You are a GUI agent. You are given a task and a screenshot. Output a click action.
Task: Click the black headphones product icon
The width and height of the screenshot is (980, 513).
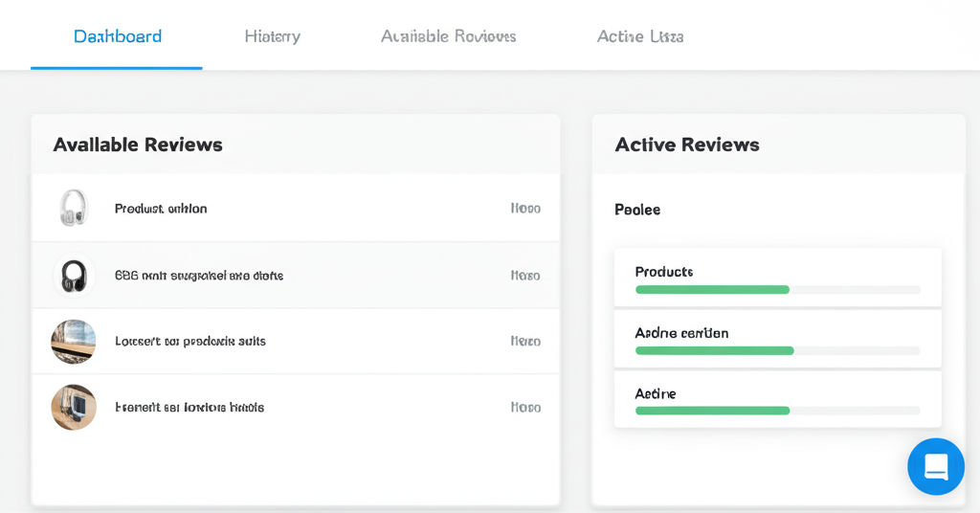[74, 276]
